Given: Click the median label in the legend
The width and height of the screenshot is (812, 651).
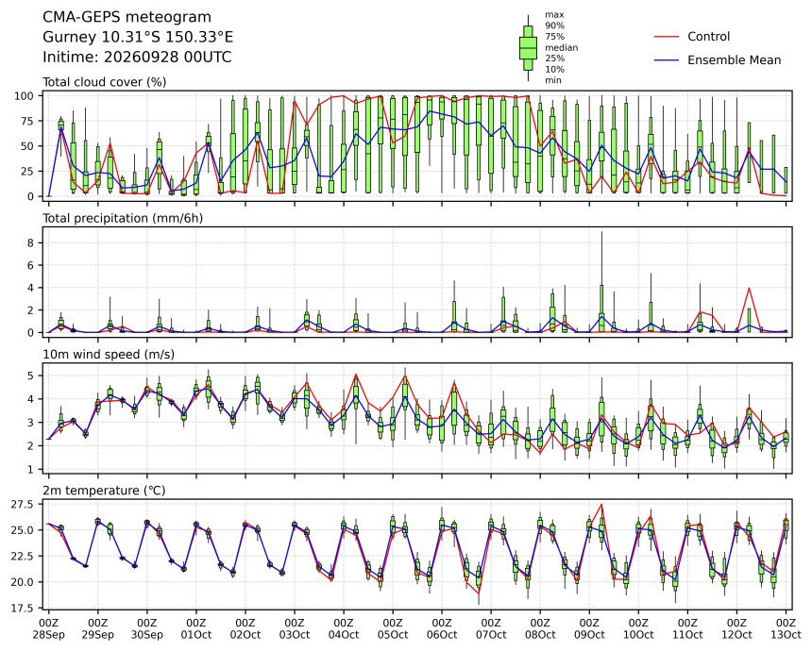Looking at the screenshot, I should [x=562, y=47].
